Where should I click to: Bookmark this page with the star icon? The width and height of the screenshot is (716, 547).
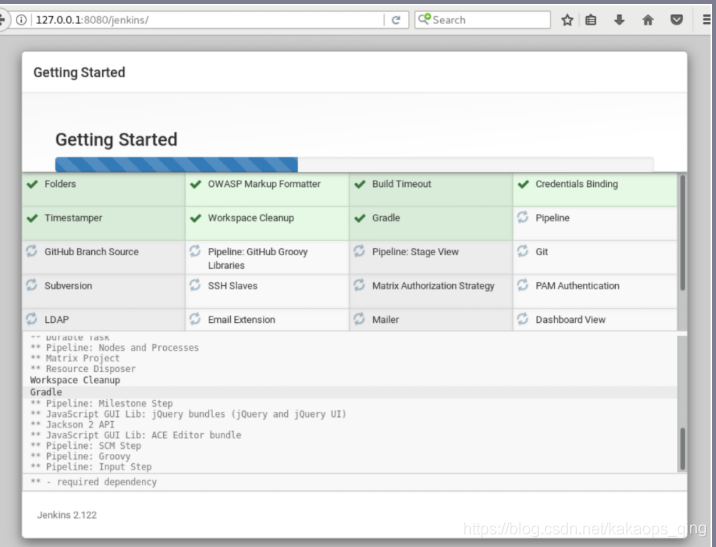click(x=567, y=20)
